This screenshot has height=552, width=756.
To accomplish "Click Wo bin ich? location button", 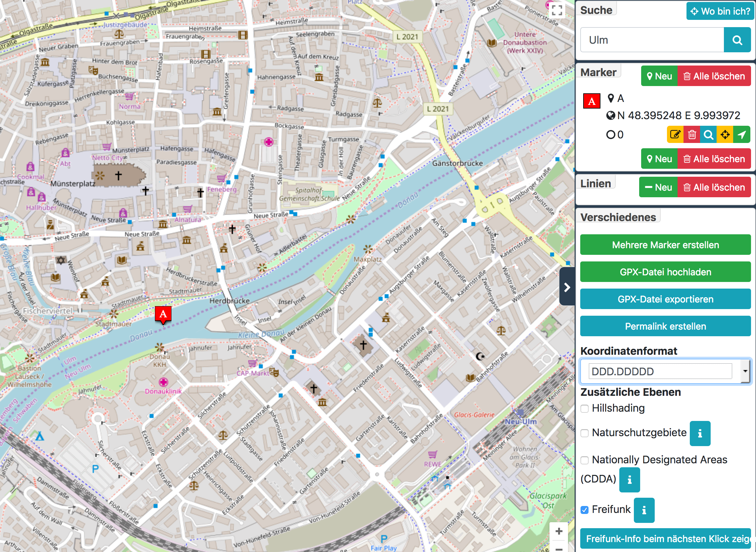I will (720, 11).
